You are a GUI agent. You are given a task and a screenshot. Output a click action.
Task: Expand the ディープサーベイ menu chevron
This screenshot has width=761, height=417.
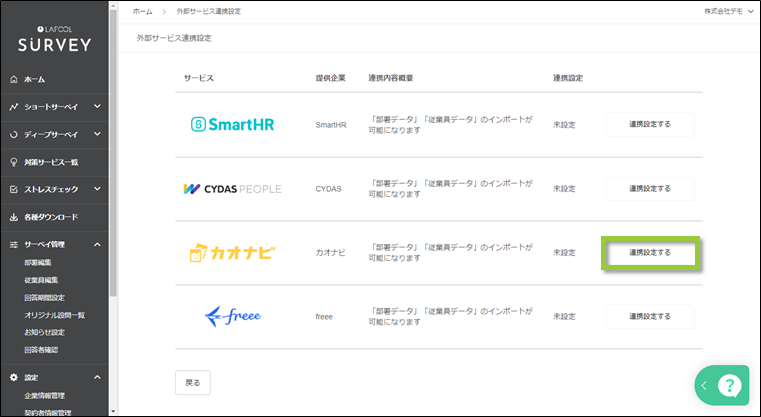pyautogui.click(x=97, y=134)
